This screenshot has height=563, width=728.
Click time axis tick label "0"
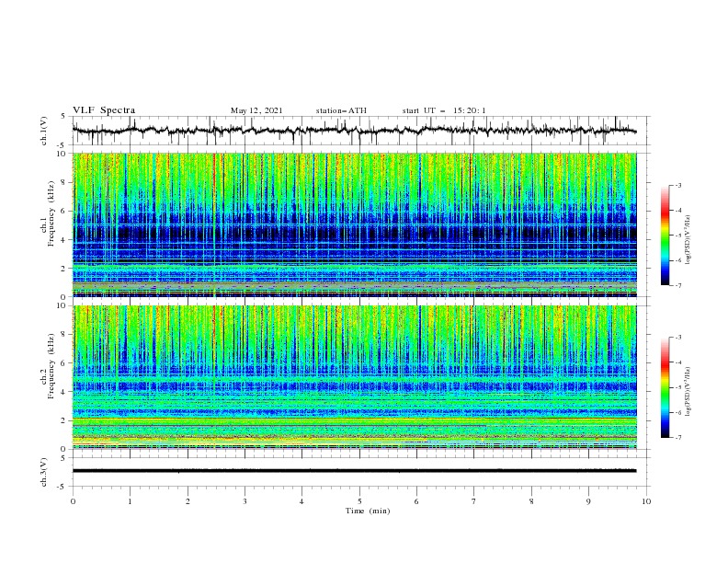point(73,501)
